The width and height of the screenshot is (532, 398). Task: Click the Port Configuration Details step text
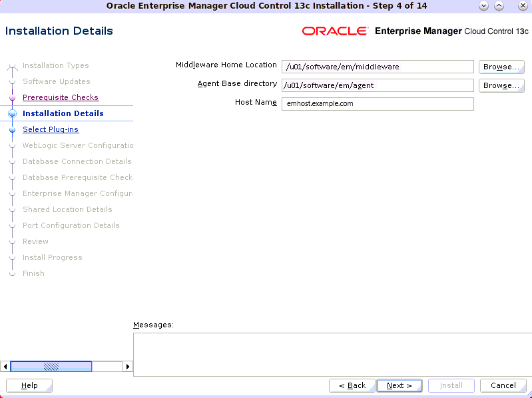pyautogui.click(x=71, y=225)
